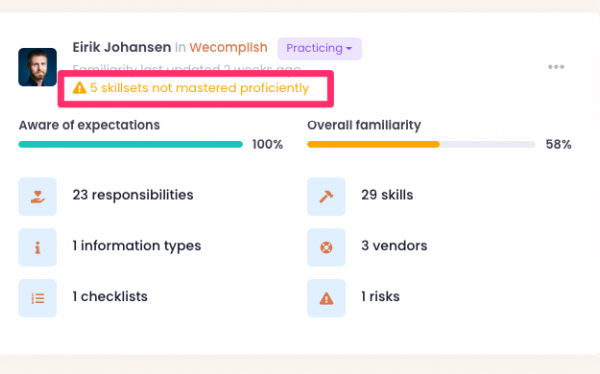
Task: Click the orange skillsets warning icon
Action: pos(79,88)
